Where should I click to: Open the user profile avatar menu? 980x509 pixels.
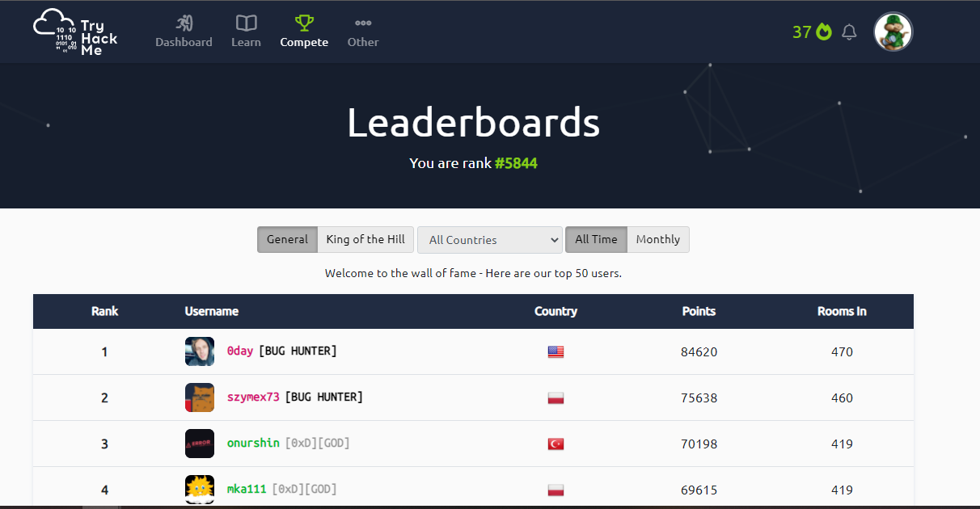click(x=893, y=32)
